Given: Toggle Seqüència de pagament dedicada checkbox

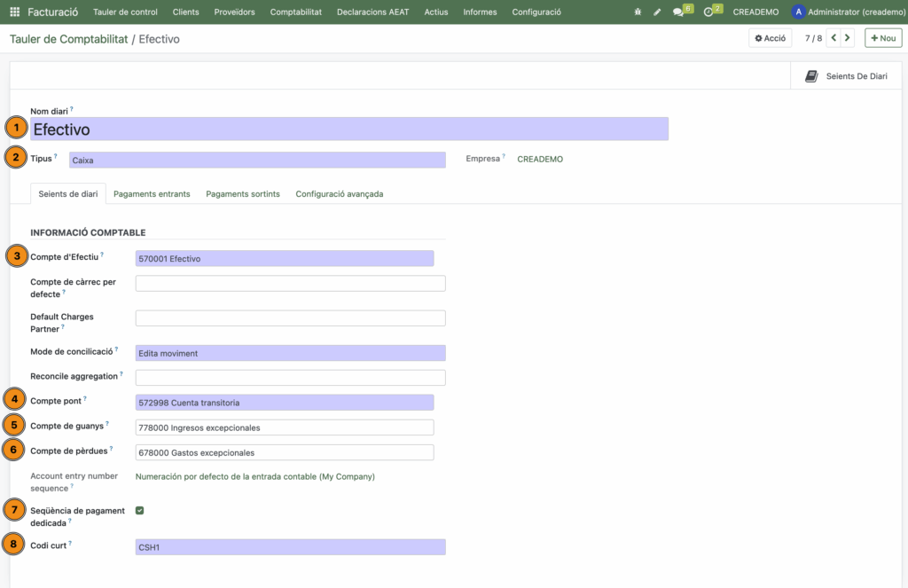Looking at the screenshot, I should point(139,511).
